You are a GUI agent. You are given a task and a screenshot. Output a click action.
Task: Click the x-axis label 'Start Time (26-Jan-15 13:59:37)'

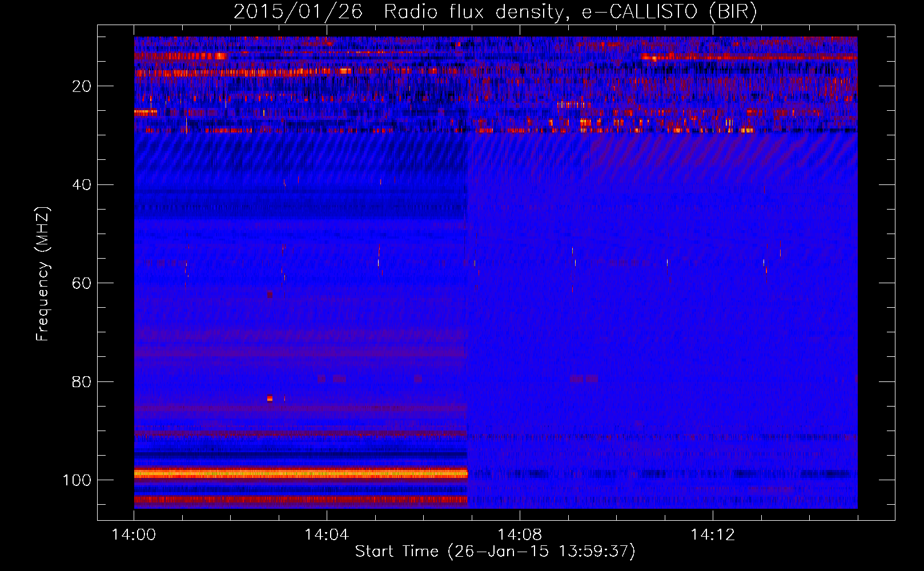(495, 552)
